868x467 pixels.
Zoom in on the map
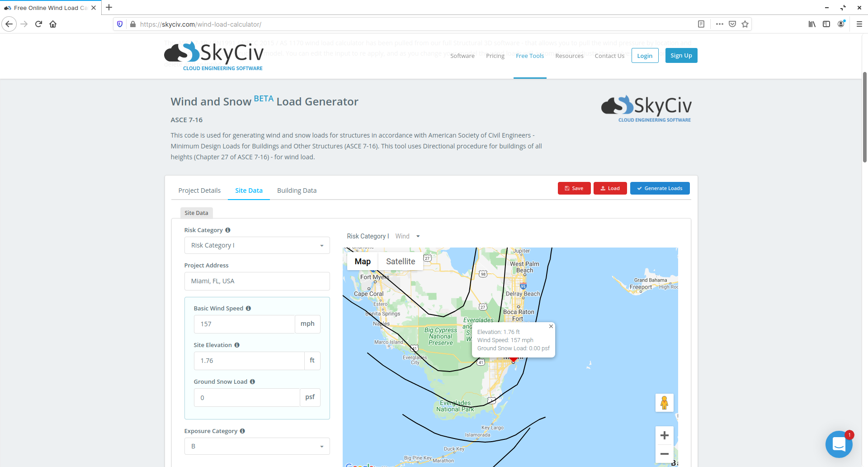[x=664, y=435]
